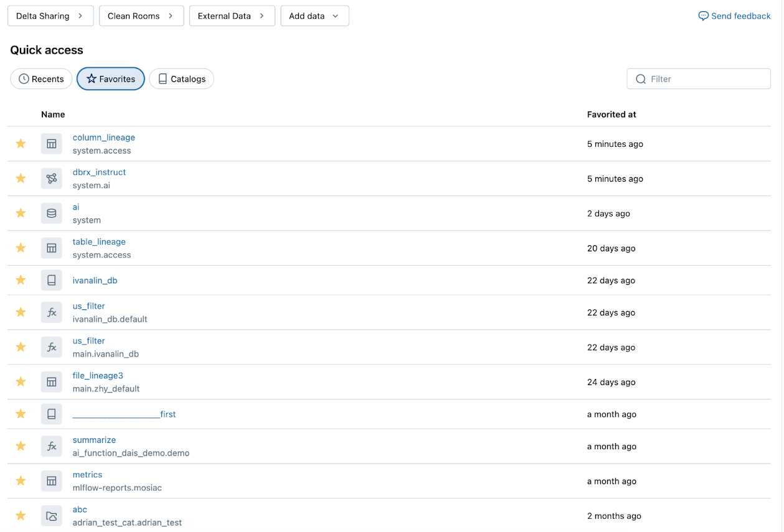This screenshot has width=784, height=532.
Task: Open the Send feedback link
Action: 734,16
